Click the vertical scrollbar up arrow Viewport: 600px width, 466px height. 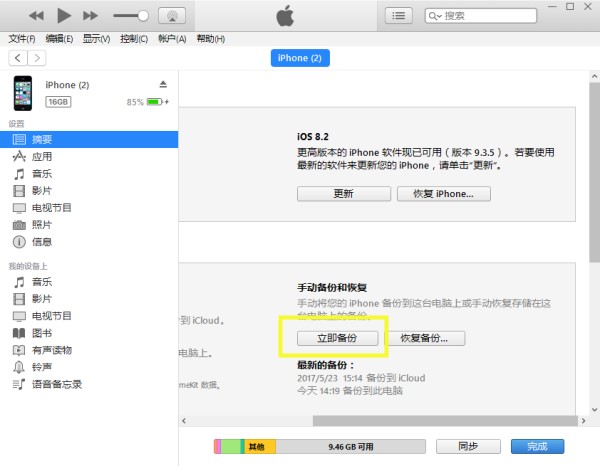(x=594, y=76)
